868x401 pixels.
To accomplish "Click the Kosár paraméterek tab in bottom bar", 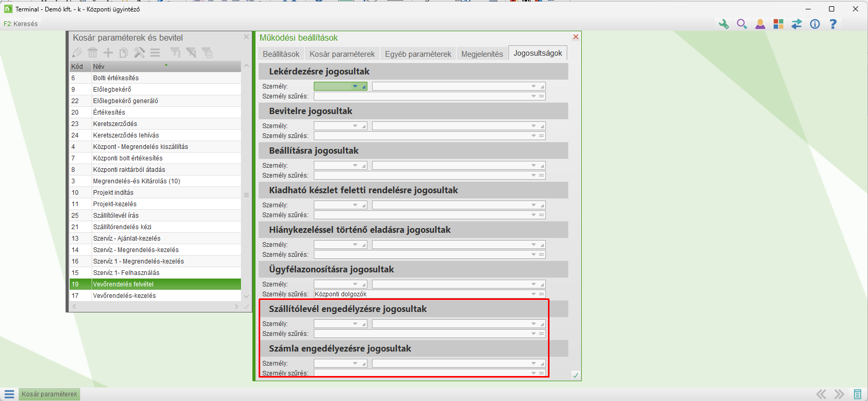I will coord(49,394).
